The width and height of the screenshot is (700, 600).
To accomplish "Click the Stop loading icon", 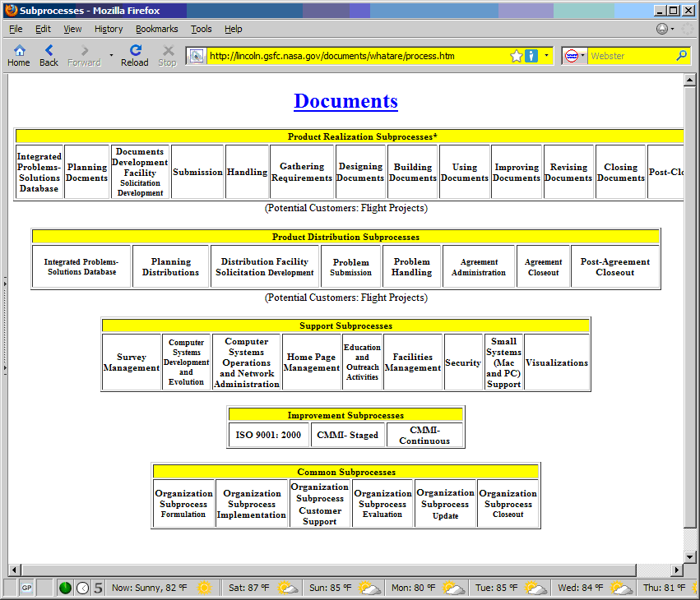I will coord(168,56).
